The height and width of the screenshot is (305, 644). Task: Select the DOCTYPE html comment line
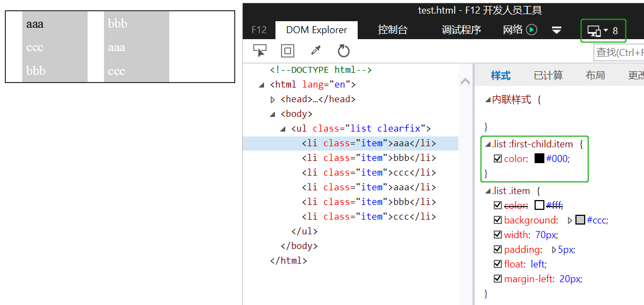(x=321, y=70)
